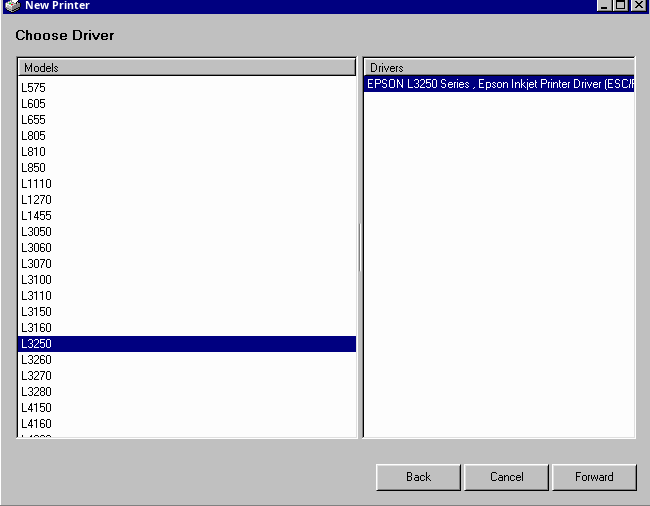Click the pane splitter handle between lists
Viewport: 650px width, 506px height.
pos(360,247)
